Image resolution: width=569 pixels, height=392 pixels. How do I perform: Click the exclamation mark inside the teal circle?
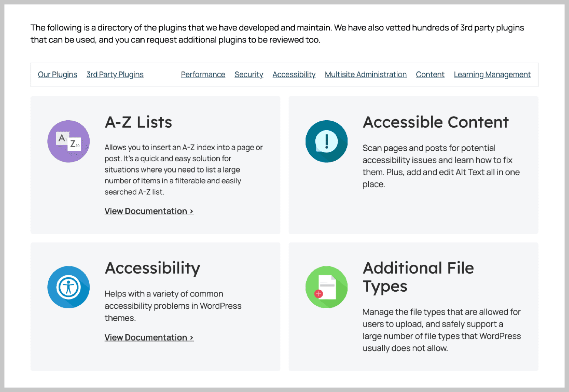coord(326,141)
